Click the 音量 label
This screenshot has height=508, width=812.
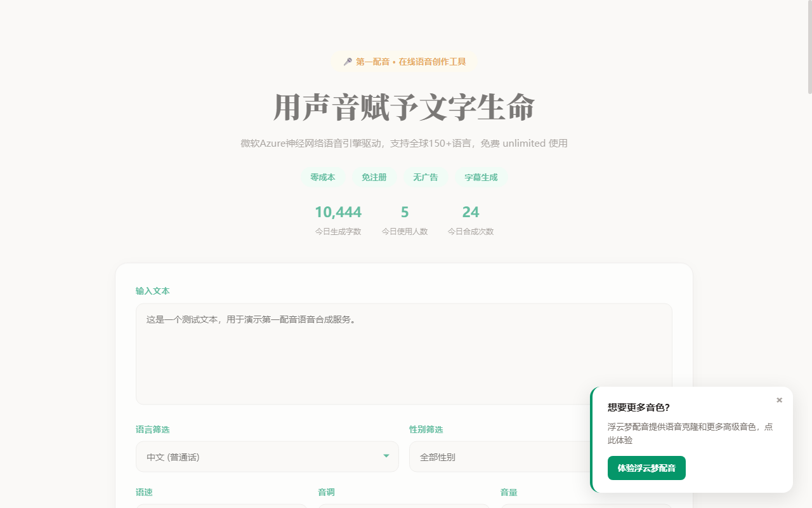(509, 492)
